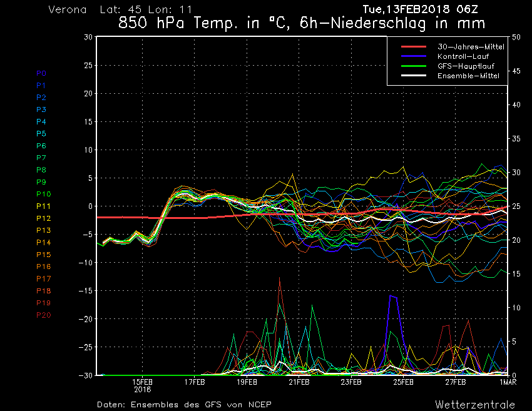Click the "25FEB" date axis label
This screenshot has width=532, height=411.
click(404, 382)
